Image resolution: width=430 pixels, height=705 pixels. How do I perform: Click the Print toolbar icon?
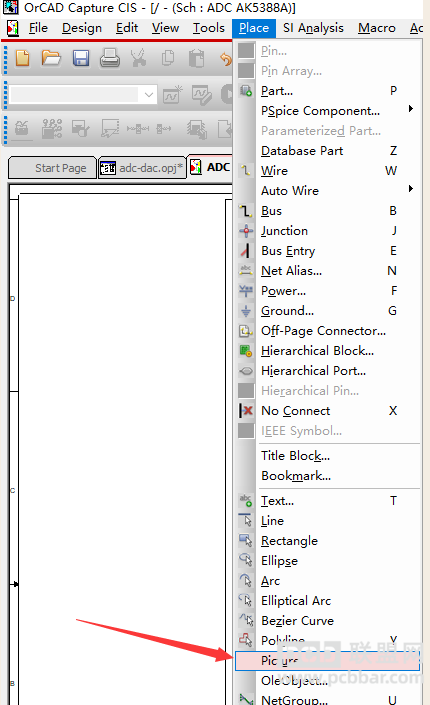click(110, 58)
